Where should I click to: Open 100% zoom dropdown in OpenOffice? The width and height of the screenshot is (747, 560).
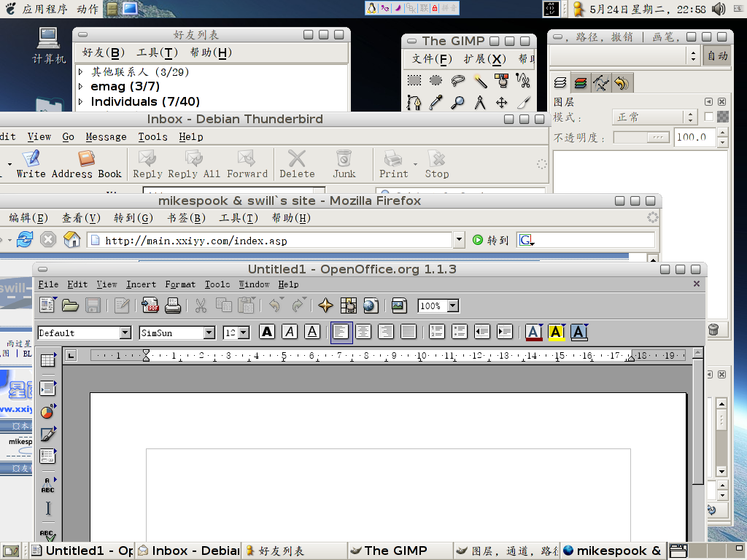coord(454,306)
